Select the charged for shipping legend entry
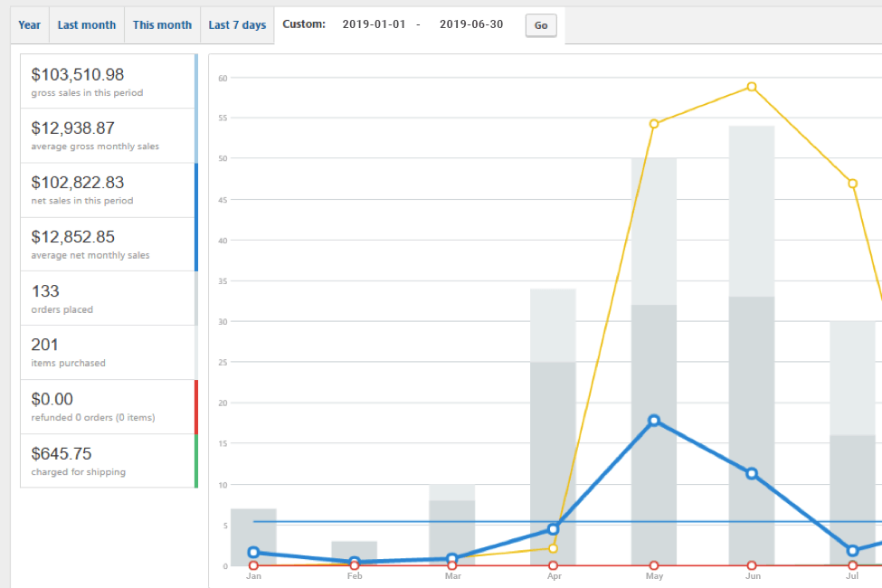The height and width of the screenshot is (588, 882). coord(107,460)
